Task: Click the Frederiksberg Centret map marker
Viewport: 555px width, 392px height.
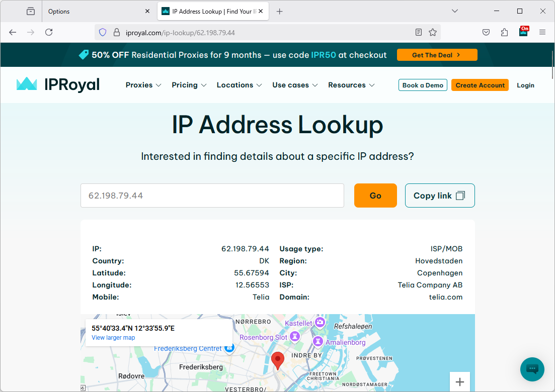Action: click(x=229, y=348)
